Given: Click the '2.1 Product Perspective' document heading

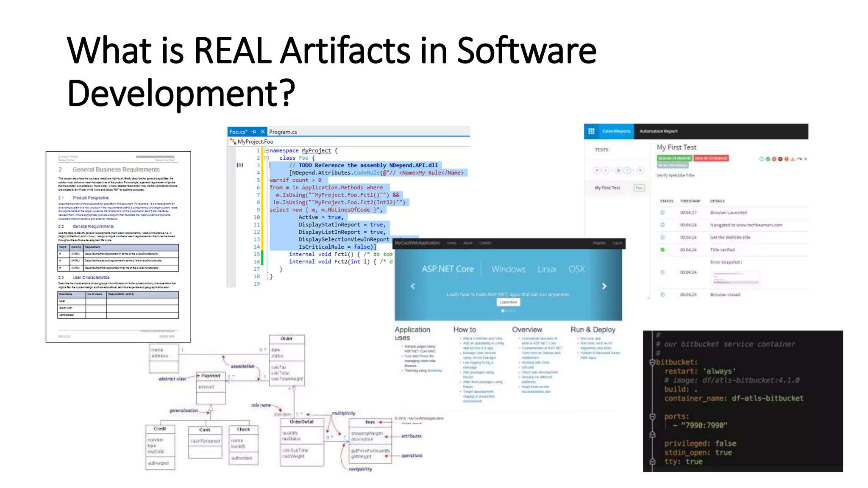Looking at the screenshot, I should 84,198.
